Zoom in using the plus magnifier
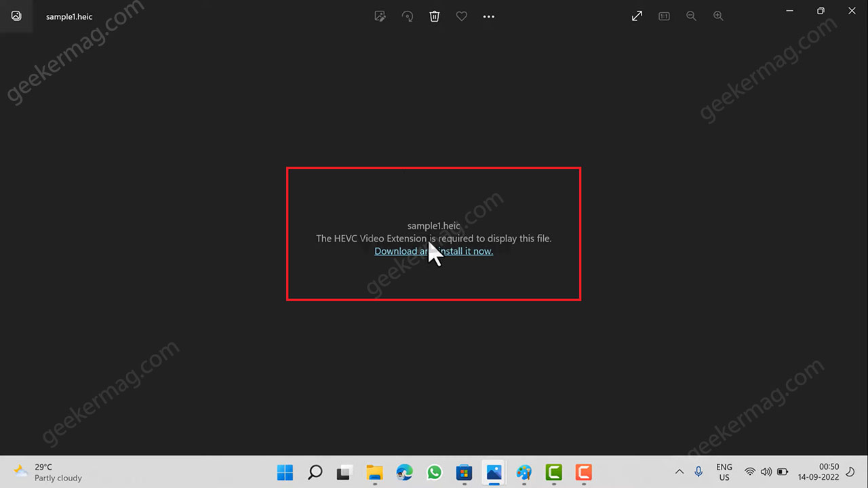 pyautogui.click(x=718, y=16)
